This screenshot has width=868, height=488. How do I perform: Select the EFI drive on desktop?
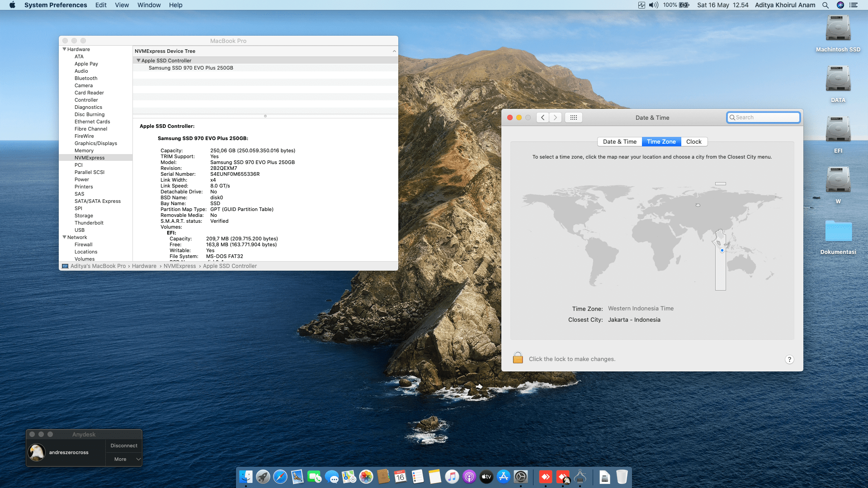[x=838, y=135]
